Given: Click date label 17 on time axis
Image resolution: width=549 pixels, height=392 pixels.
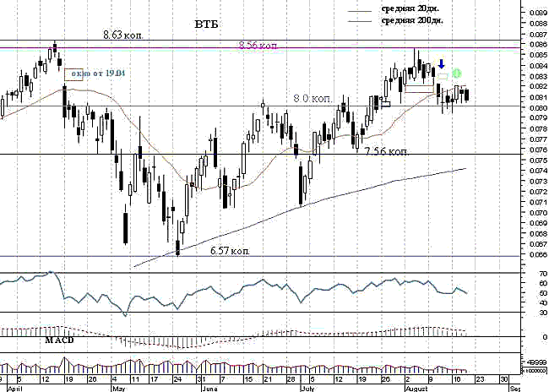Looking at the screenshot, I should (x=154, y=379).
